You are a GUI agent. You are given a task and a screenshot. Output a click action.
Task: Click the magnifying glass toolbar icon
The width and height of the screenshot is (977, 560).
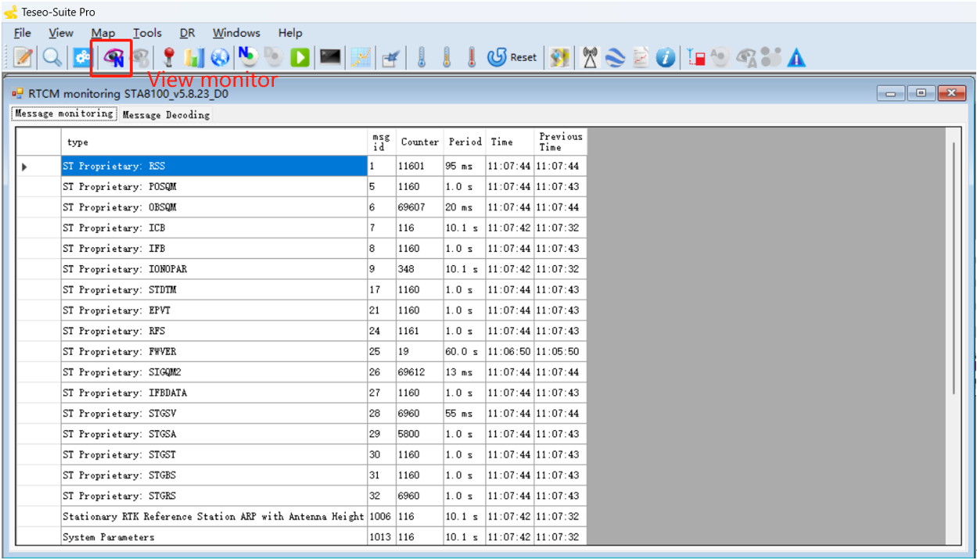(52, 57)
